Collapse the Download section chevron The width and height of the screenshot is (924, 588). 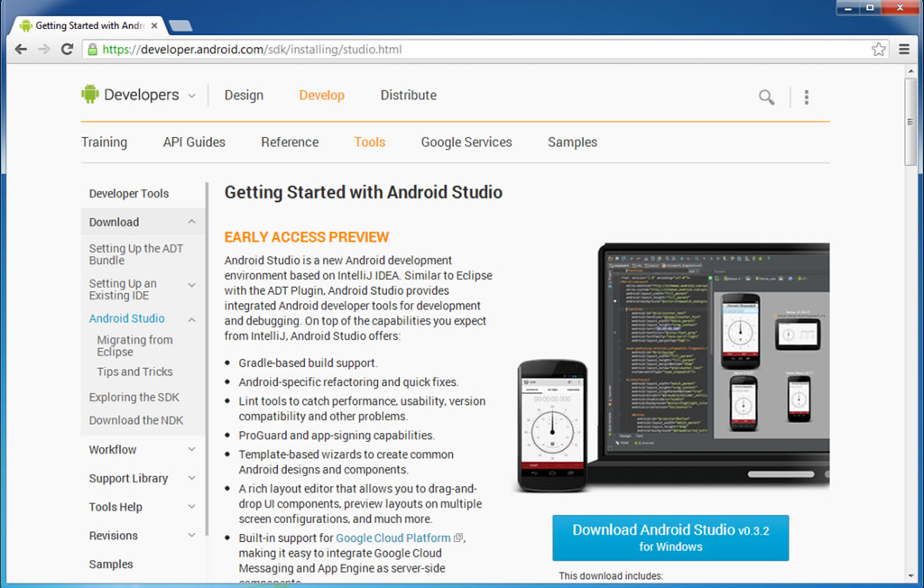(x=191, y=222)
